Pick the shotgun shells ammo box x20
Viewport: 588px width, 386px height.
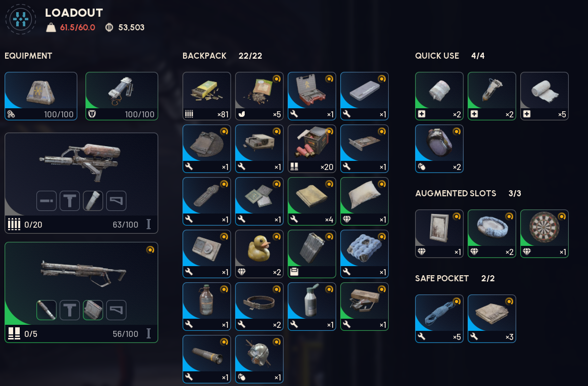[x=311, y=149]
